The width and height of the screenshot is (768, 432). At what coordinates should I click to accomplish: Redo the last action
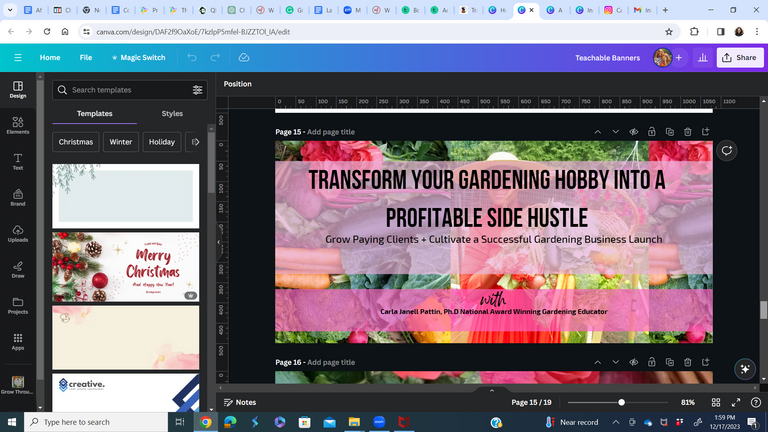coord(215,58)
